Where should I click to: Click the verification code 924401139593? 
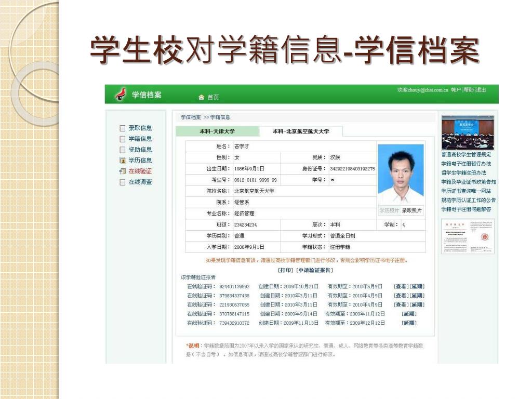coord(234,287)
